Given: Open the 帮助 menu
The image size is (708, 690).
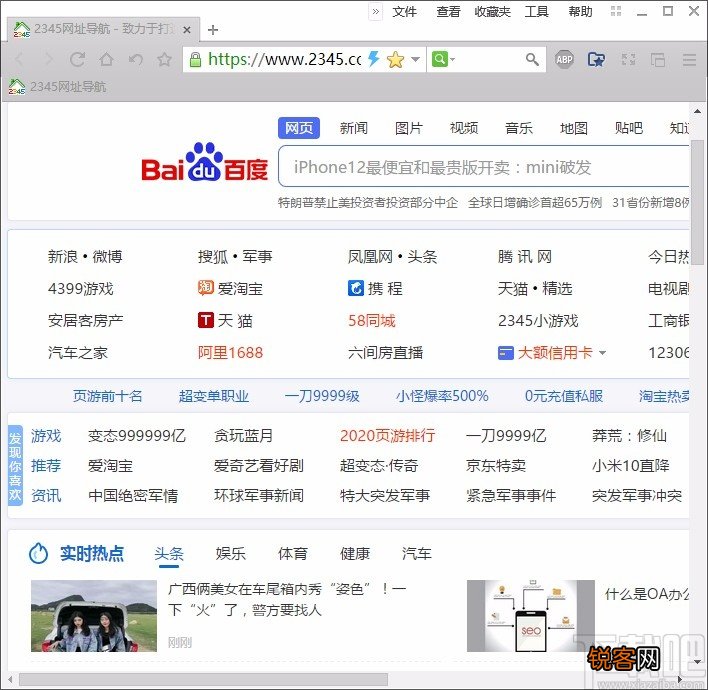Looking at the screenshot, I should click(x=580, y=11).
